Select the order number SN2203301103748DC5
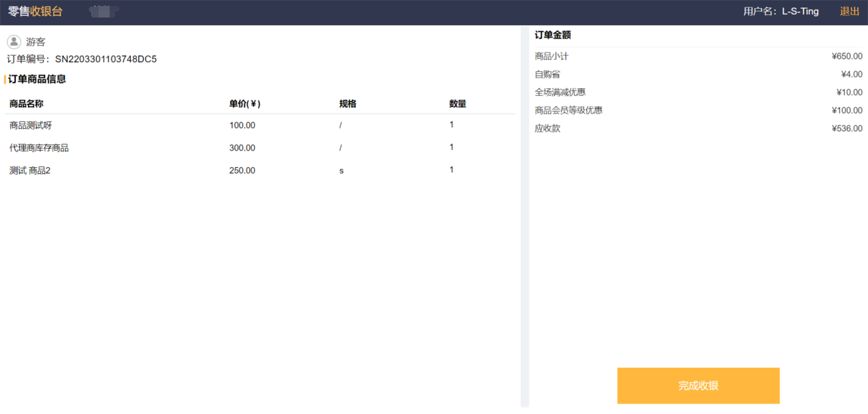Screen dimensions: 868x414 pyautogui.click(x=106, y=59)
